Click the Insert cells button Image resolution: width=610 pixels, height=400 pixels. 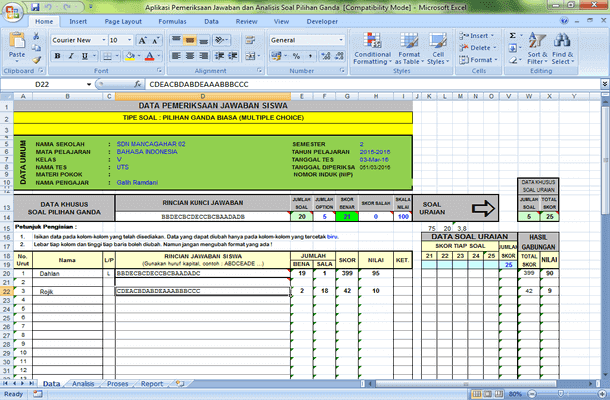477,36
